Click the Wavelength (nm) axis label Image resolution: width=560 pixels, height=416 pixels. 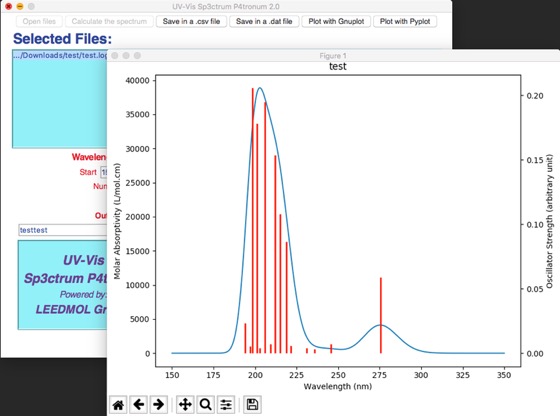coord(338,386)
